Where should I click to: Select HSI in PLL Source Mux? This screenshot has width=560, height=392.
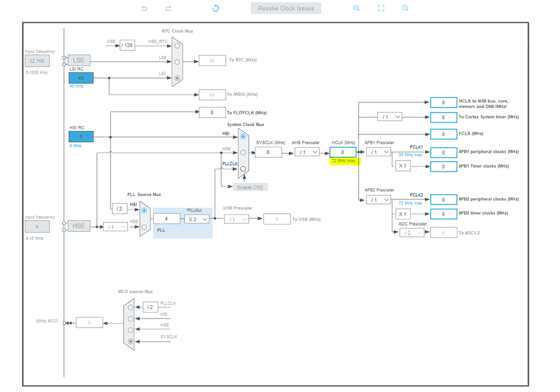click(x=144, y=211)
